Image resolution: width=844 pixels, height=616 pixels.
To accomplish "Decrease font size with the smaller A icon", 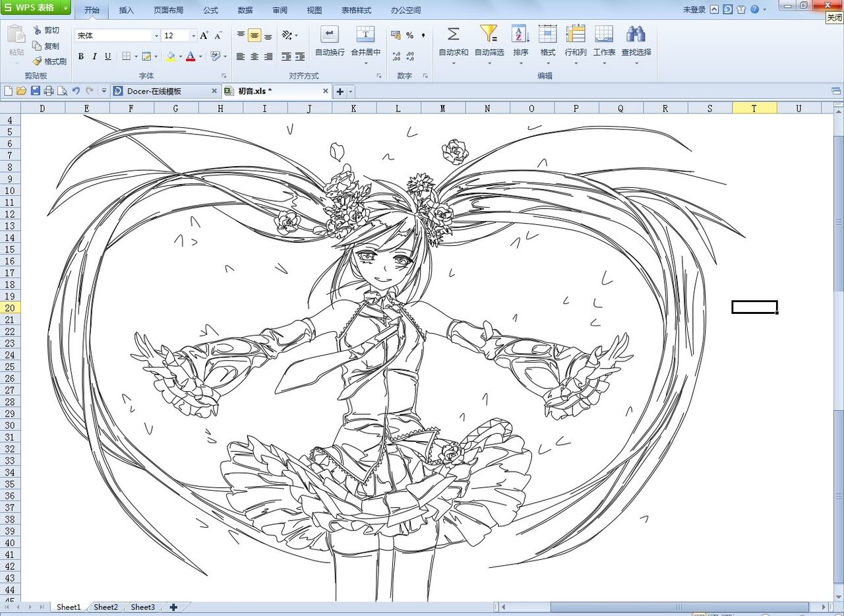I will pyautogui.click(x=218, y=35).
